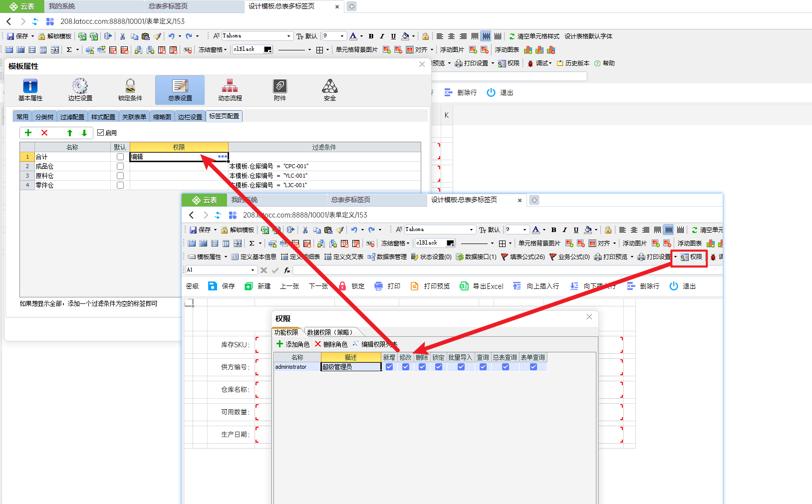Image resolution: width=812 pixels, height=504 pixels.
Task: Check the 默认 box for the 成品仓 row
Action: [x=120, y=166]
